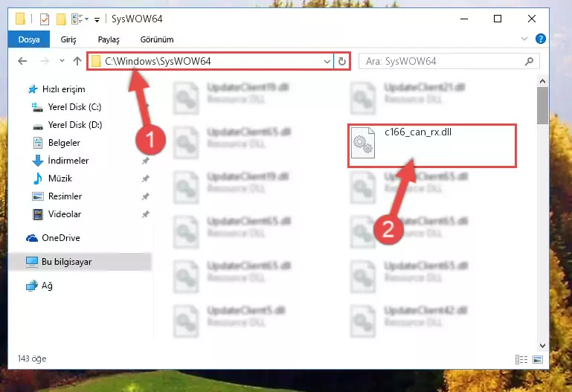Click the address bar path C:\Windows\SysWOW64
Viewport: 572px width, 392px height.
click(x=158, y=61)
